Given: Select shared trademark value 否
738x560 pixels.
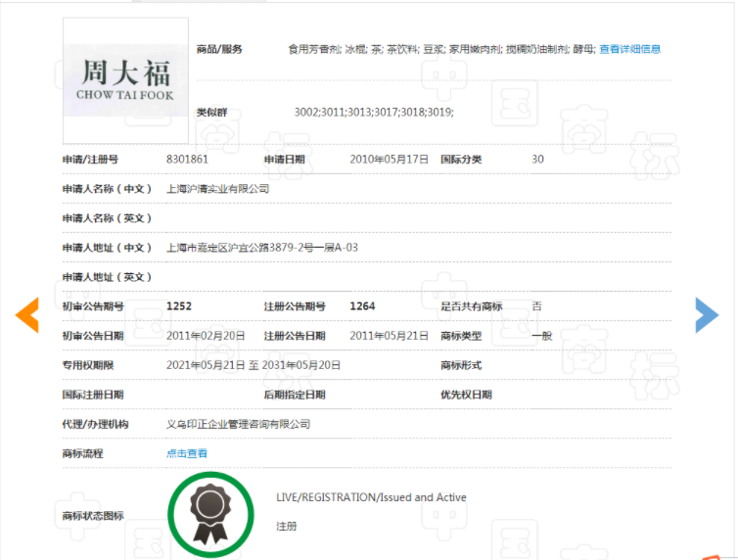Looking at the screenshot, I should coord(537,306).
